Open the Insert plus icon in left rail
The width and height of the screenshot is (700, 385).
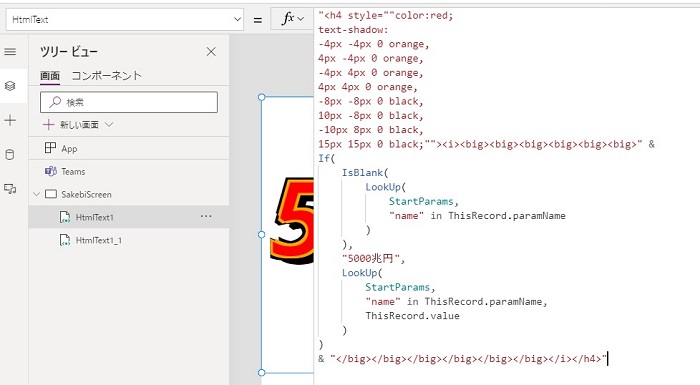[x=10, y=120]
